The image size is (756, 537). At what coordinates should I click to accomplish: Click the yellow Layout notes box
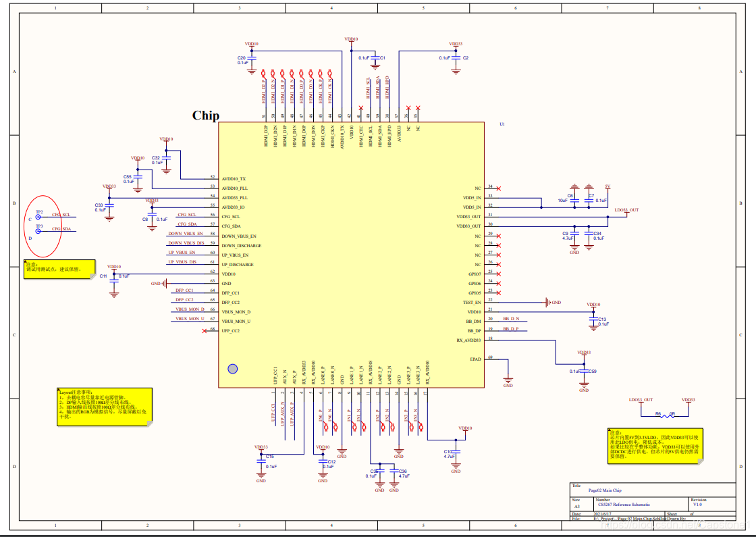pyautogui.click(x=105, y=407)
